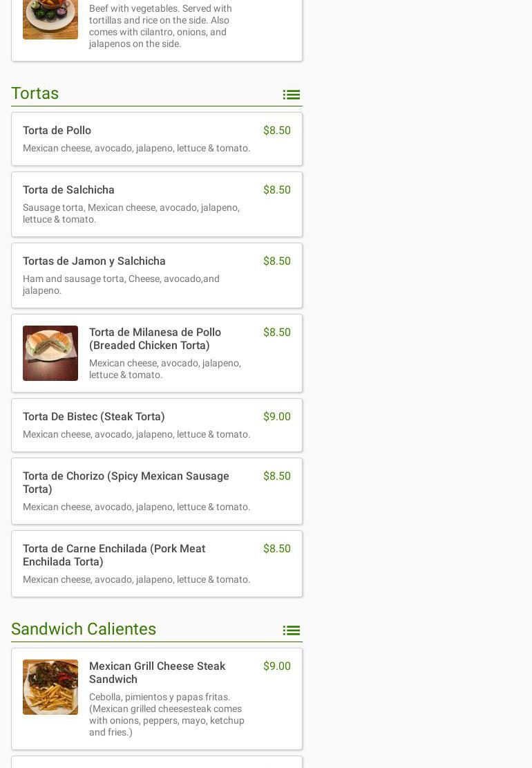Open the Tortas de Jamon y Salchicha item

pos(94,261)
